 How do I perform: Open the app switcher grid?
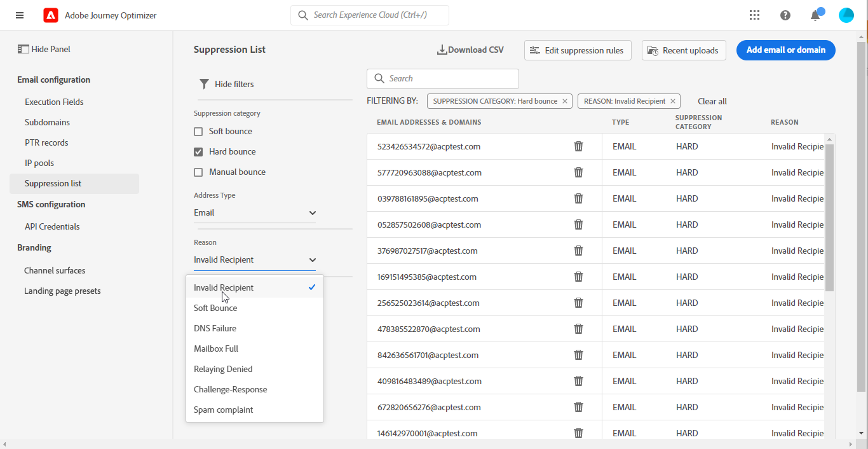tap(754, 15)
